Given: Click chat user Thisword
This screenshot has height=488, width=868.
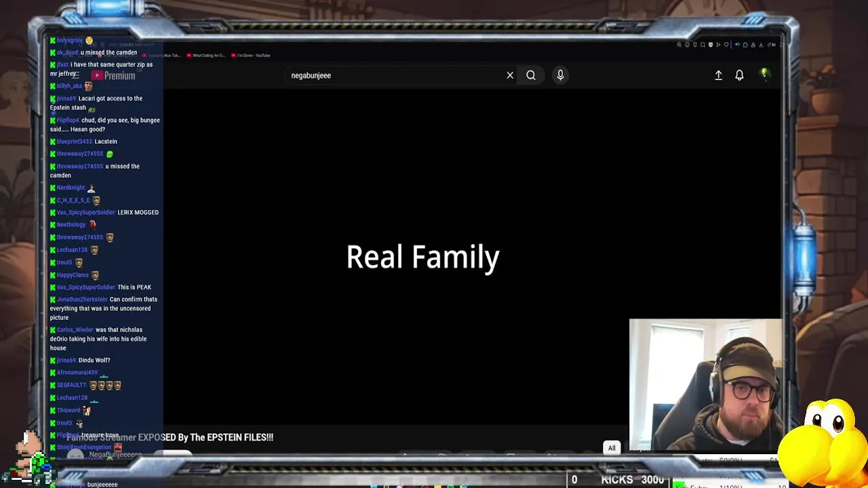Looking at the screenshot, I should pyautogui.click(x=68, y=411).
